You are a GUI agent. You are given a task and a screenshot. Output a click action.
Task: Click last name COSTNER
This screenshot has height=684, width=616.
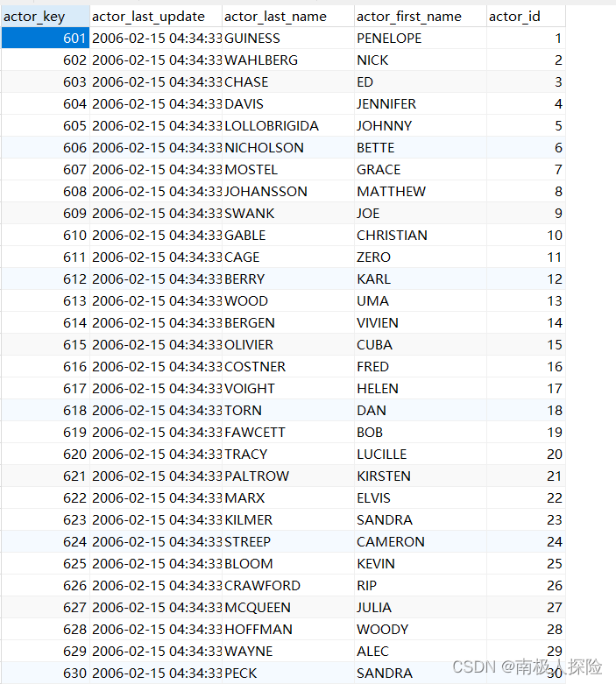pos(255,366)
